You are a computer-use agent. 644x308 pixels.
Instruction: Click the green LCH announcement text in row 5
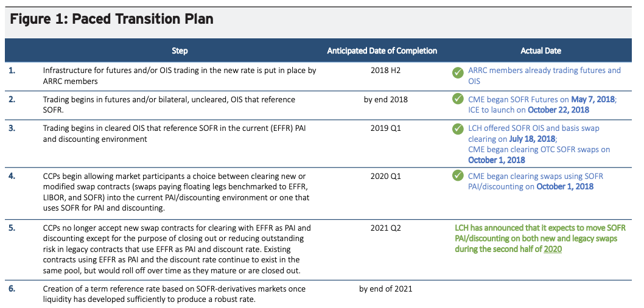[x=536, y=238]
